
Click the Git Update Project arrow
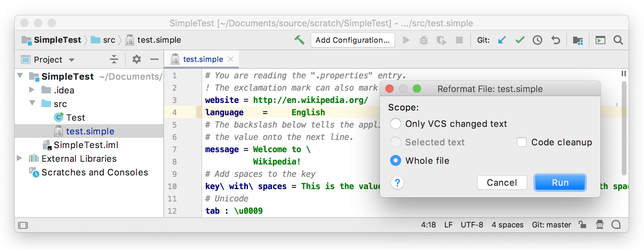click(x=502, y=40)
